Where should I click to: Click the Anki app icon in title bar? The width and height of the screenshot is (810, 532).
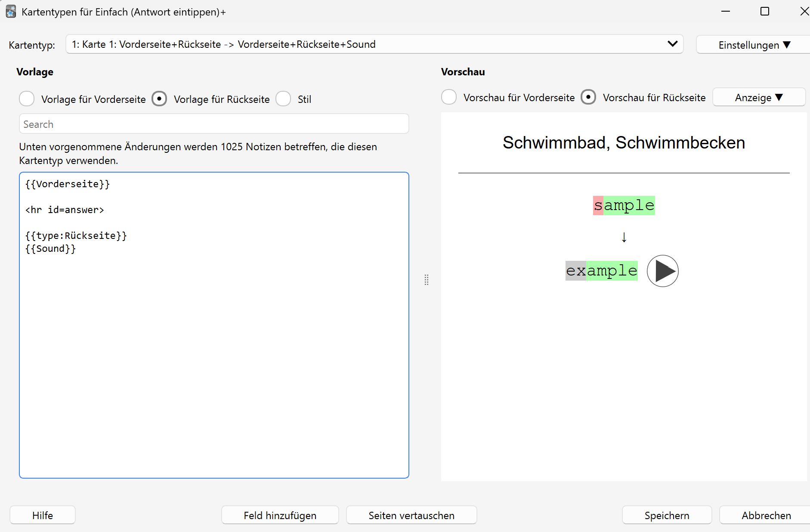[x=11, y=12]
